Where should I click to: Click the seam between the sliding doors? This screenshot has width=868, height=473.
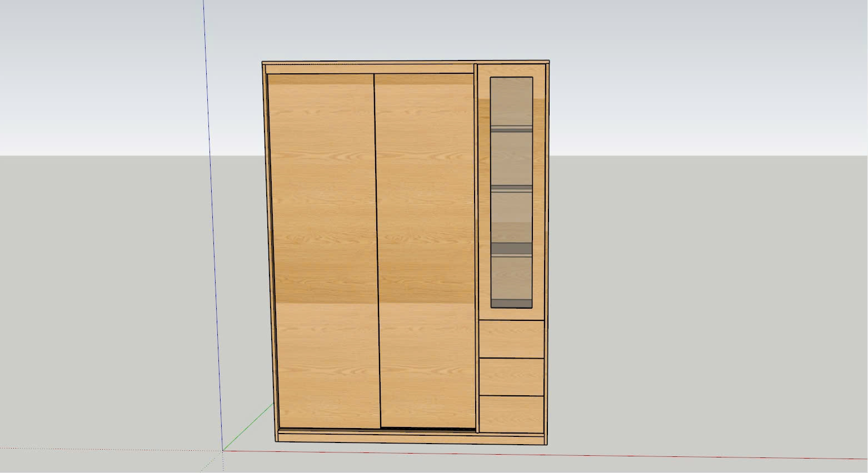(x=376, y=250)
